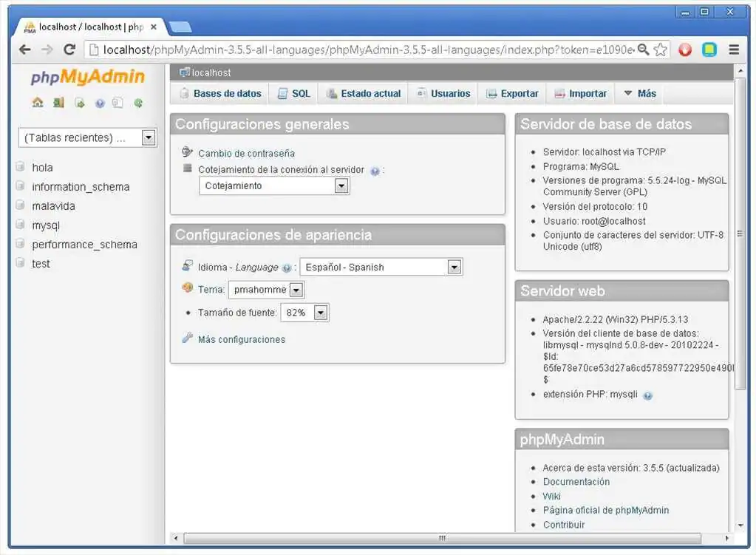Open the Wiki link
The image size is (756, 555).
[x=551, y=496]
